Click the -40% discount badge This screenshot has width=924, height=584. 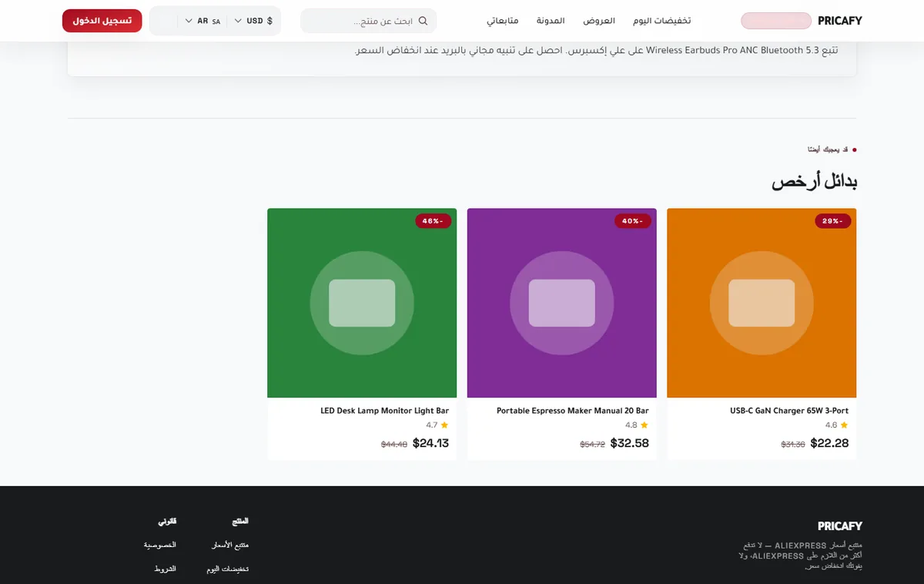point(633,221)
